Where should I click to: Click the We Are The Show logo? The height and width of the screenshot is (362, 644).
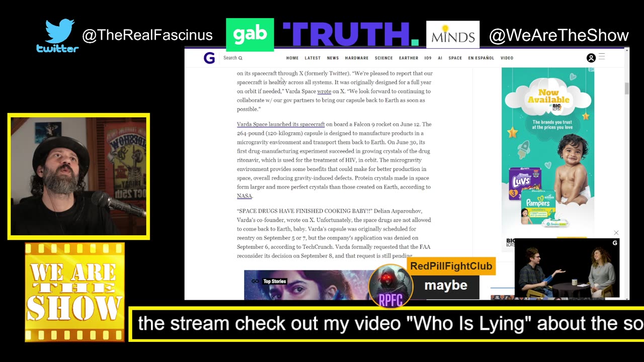(74, 292)
